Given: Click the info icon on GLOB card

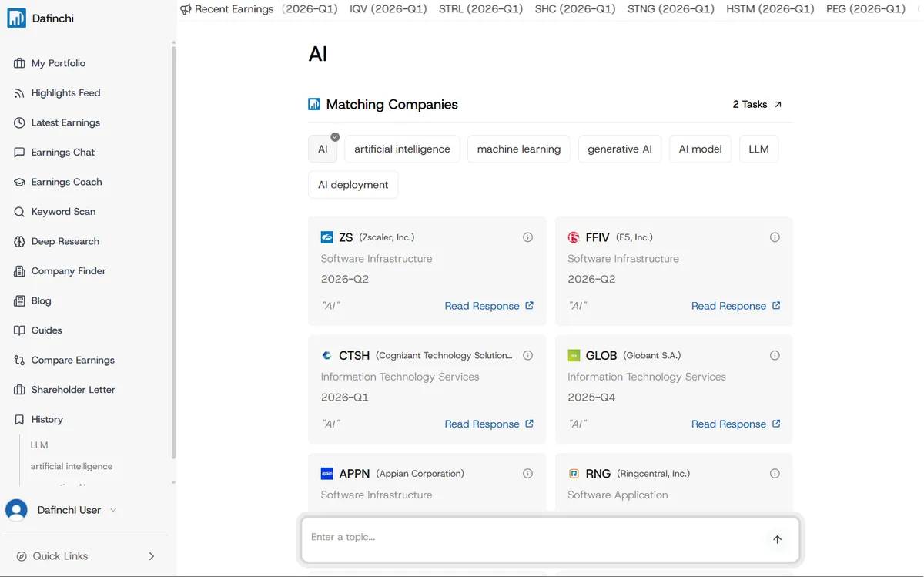Looking at the screenshot, I should tap(775, 355).
